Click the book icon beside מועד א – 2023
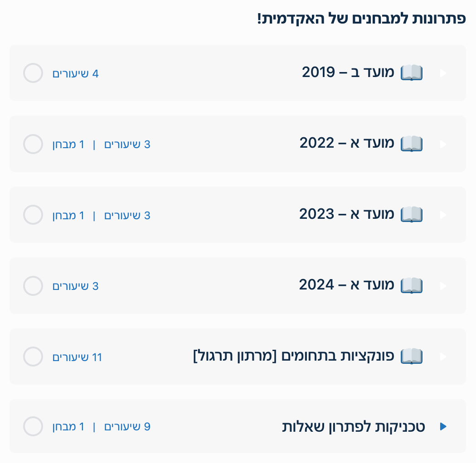This screenshot has width=476, height=463. pyautogui.click(x=412, y=214)
